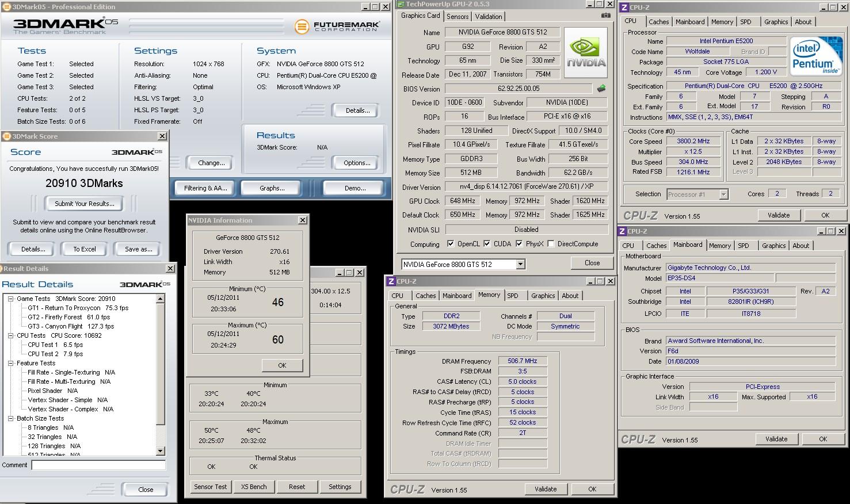Click the Core Speed 3800.2 MHz value
Screen dimensions: 850x504
[x=693, y=142]
